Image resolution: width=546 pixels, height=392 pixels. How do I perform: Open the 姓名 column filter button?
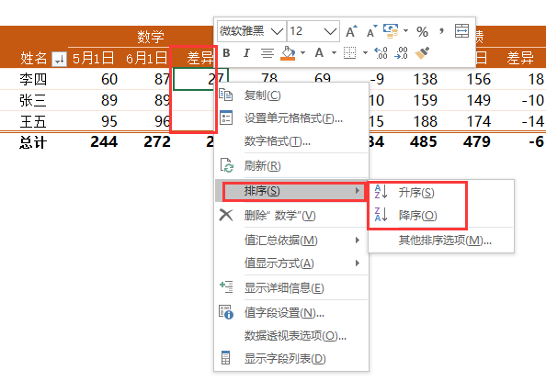tap(59, 59)
